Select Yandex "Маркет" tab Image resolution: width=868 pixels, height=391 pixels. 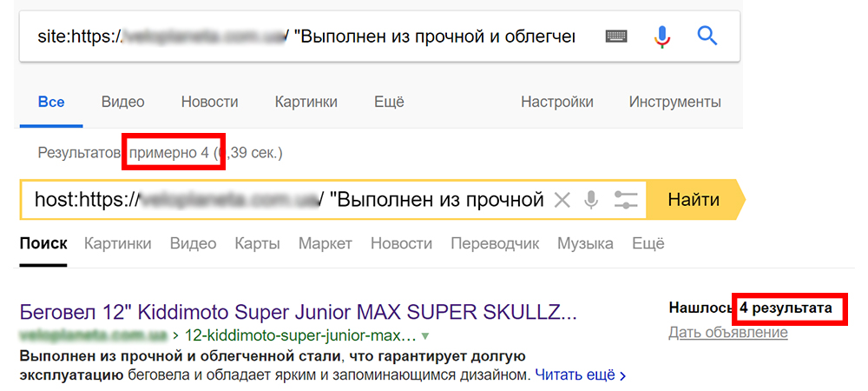tap(325, 243)
